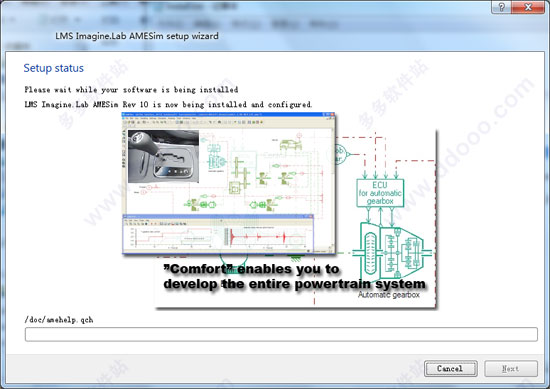Click the greyed-out Next button
This screenshot has height=389, width=550.
point(511,368)
